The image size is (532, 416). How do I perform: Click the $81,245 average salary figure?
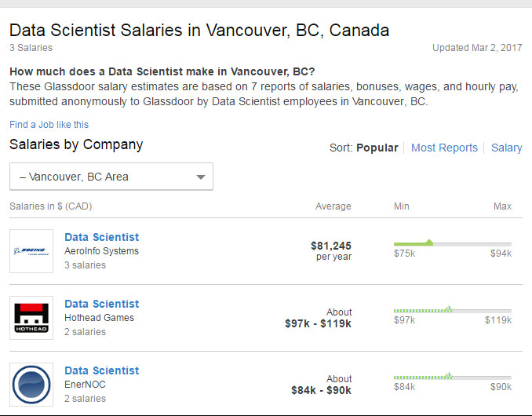pyautogui.click(x=330, y=245)
